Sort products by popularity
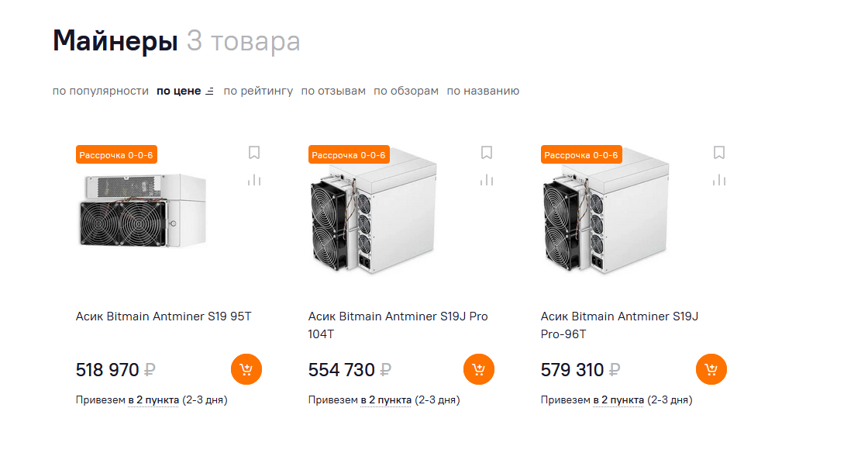The height and width of the screenshot is (453, 868). (101, 91)
